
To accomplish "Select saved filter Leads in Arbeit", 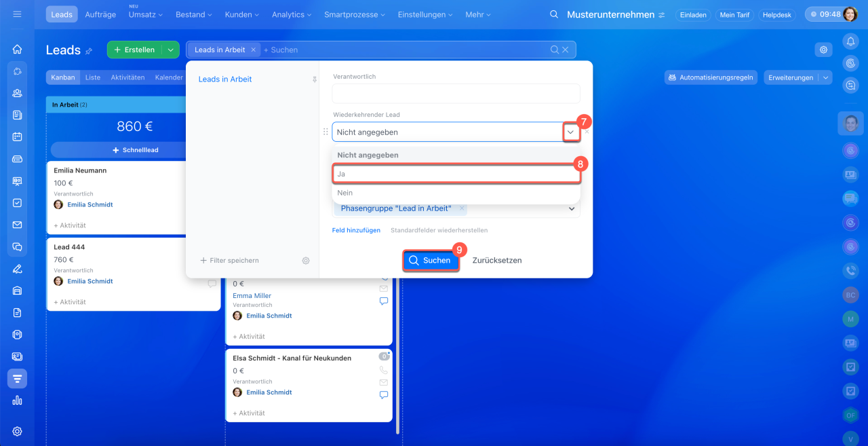I will pyautogui.click(x=225, y=79).
